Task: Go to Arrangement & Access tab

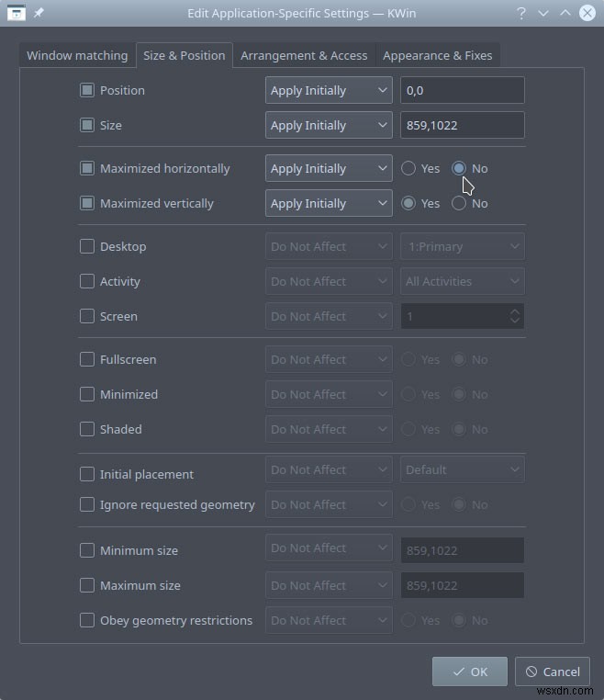Action: pos(304,55)
